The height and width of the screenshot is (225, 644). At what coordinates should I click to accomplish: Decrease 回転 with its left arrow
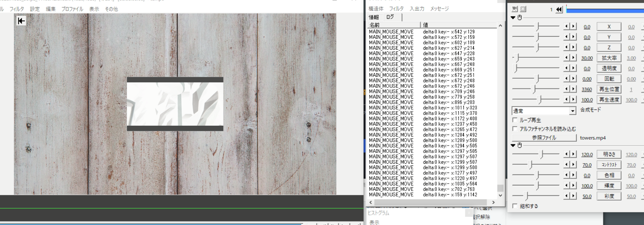click(x=567, y=79)
